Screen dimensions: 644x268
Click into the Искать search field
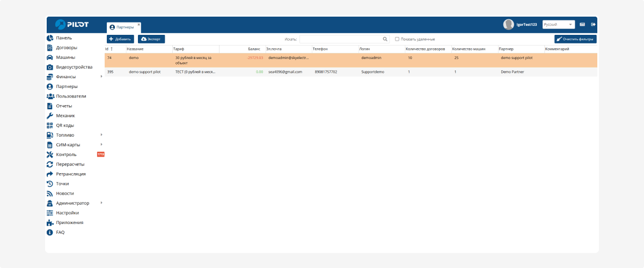tap(340, 39)
